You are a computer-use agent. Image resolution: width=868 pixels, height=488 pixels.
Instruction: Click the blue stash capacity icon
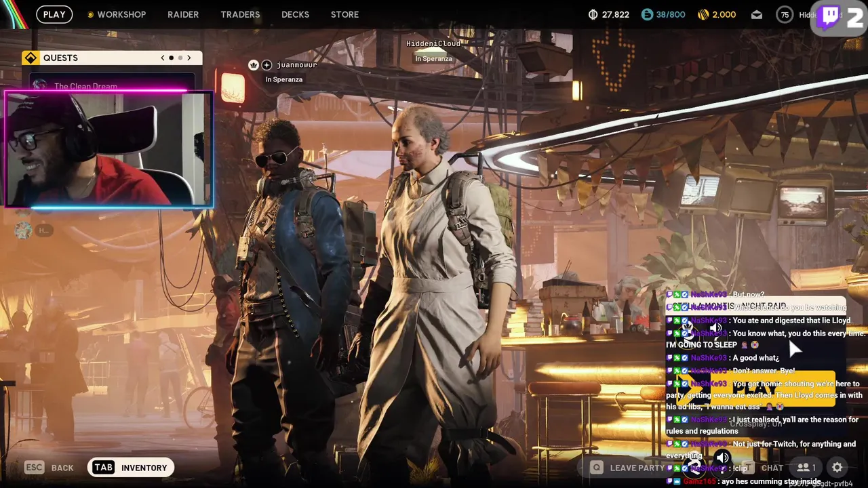coord(647,14)
